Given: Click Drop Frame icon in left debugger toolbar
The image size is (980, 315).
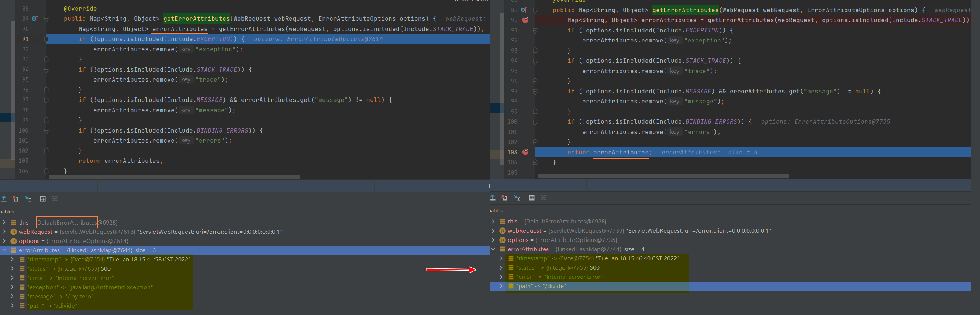Looking at the screenshot, I should click(x=15, y=198).
